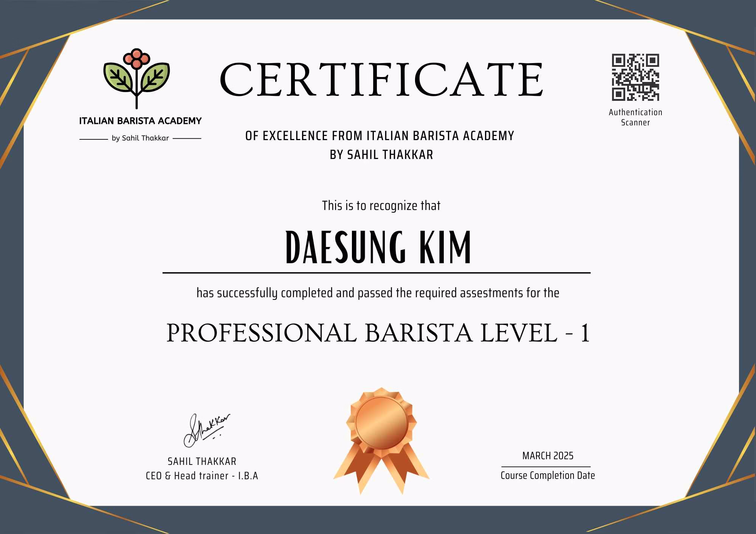The width and height of the screenshot is (756, 534).
Task: Click the Course Completion Date label
Action: tap(548, 475)
